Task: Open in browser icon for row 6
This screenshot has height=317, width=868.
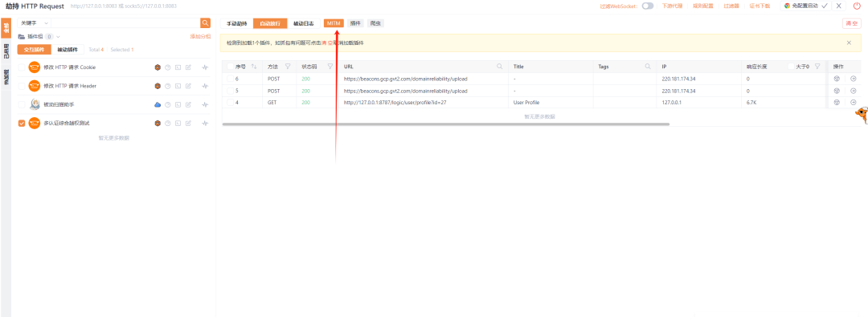Action: coord(837,79)
